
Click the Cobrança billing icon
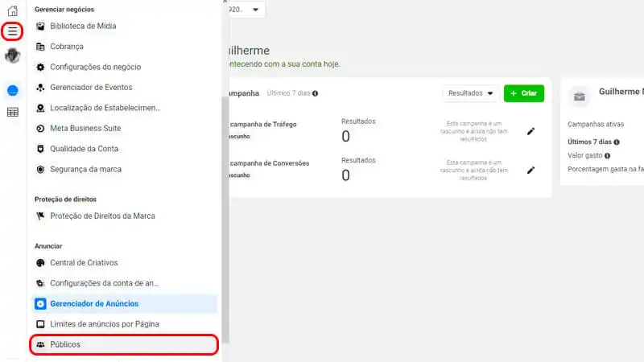coord(40,47)
